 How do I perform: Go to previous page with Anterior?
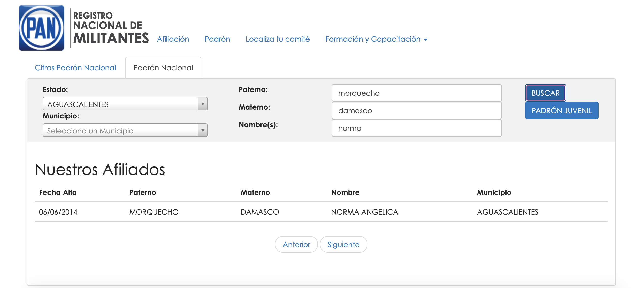[296, 244]
